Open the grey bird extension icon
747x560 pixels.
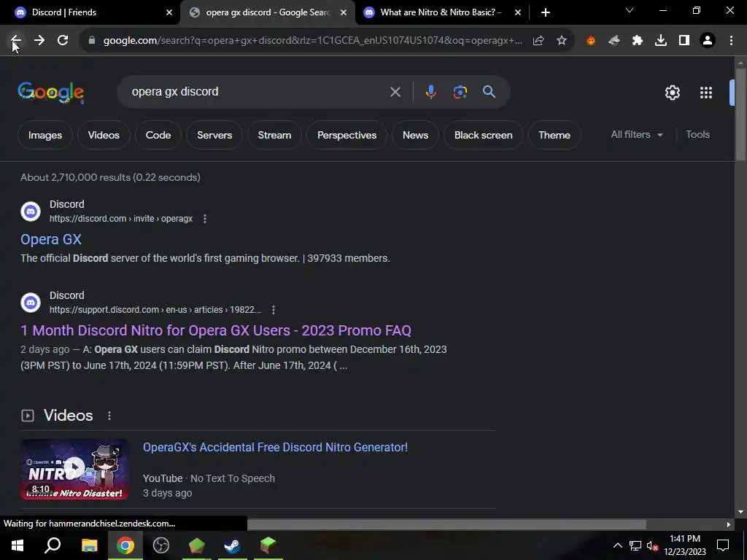614,41
